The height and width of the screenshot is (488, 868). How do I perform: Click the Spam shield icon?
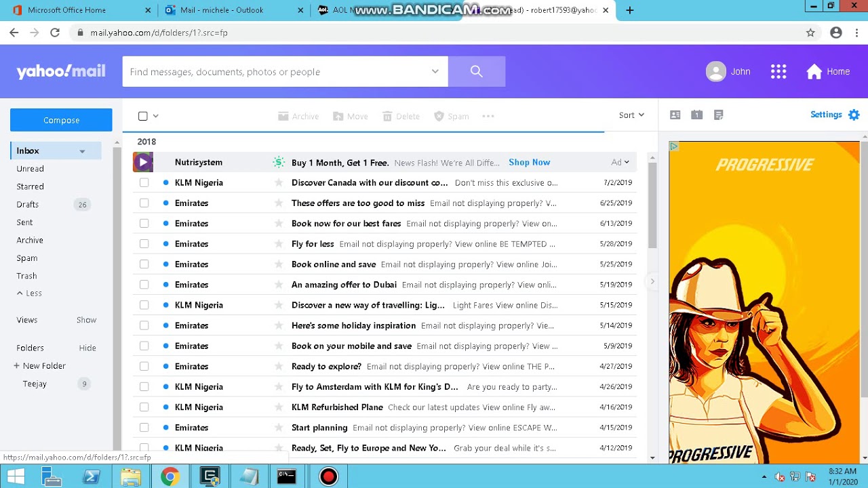(x=439, y=117)
